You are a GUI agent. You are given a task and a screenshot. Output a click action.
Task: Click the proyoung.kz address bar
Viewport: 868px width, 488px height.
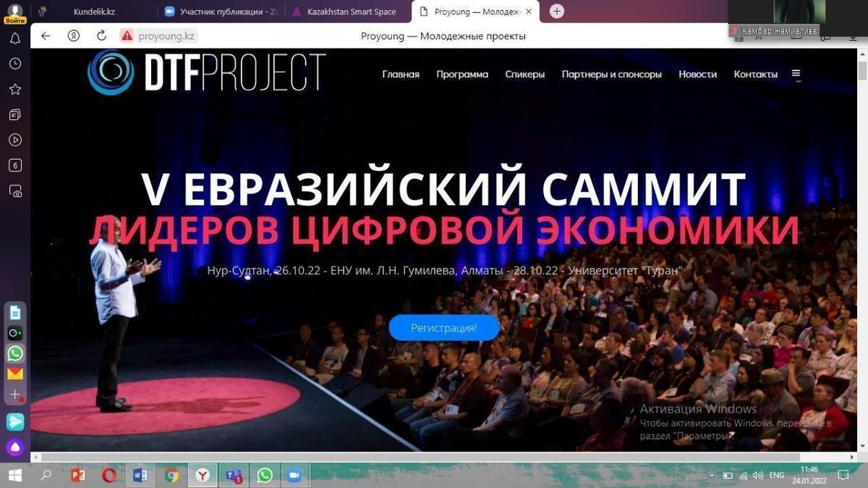click(x=166, y=35)
